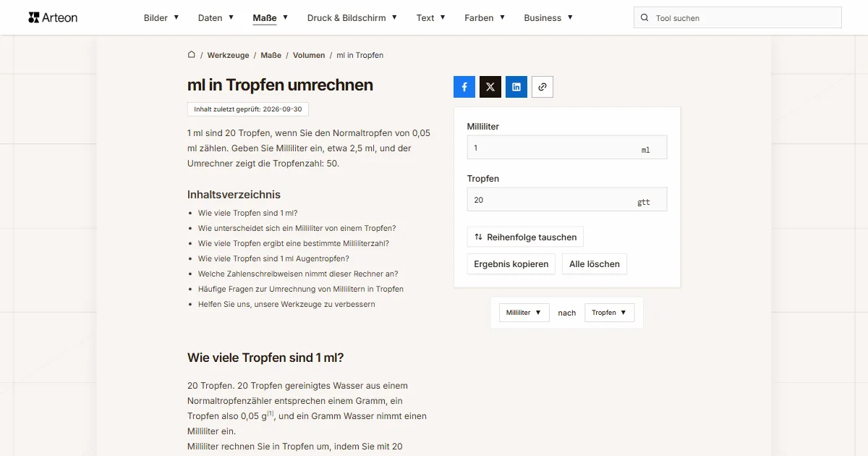Click Reihenfolge tauschen button
Screen dimensions: 868x456
pos(525,237)
